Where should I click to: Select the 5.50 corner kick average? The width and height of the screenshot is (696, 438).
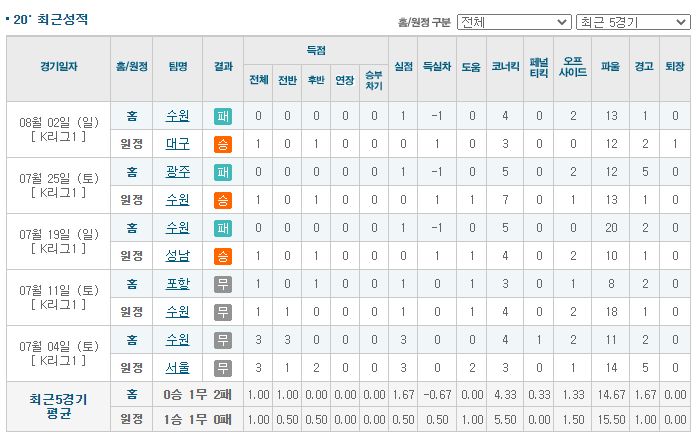tap(505, 419)
